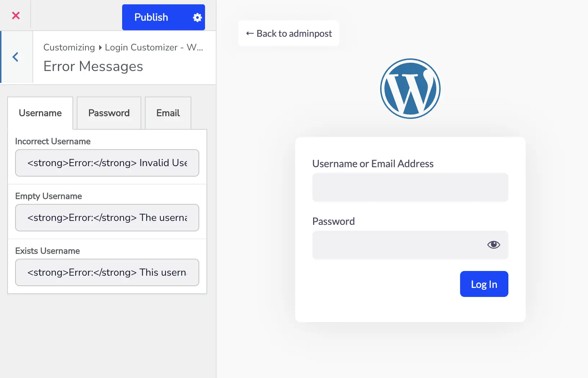
Task: Close the customizer with the X icon
Action: click(16, 15)
